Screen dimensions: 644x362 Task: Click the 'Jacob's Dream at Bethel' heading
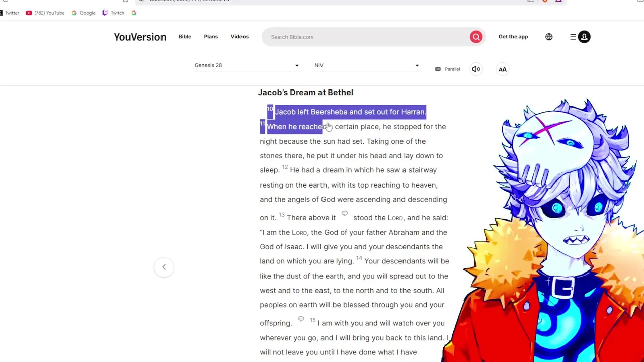tap(305, 93)
